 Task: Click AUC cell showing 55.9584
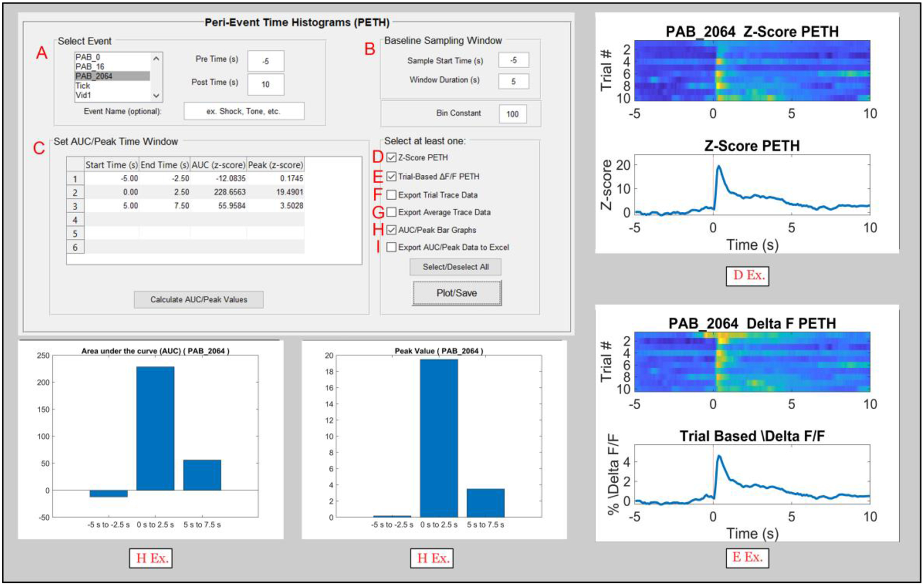coord(218,206)
